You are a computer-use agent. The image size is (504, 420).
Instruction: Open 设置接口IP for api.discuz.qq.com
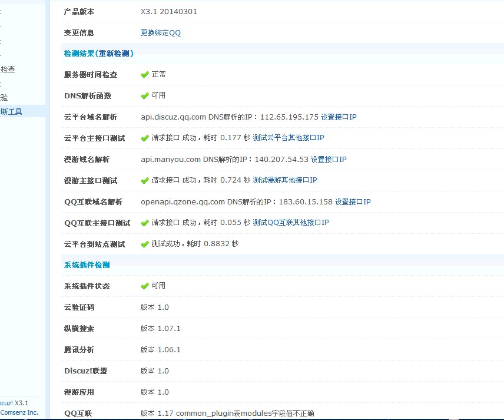click(x=339, y=117)
